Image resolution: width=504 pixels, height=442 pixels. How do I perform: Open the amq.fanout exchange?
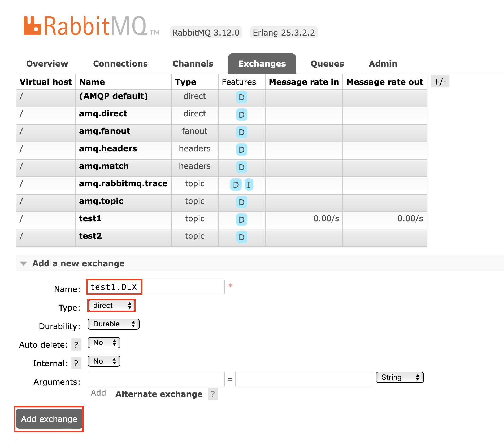105,131
